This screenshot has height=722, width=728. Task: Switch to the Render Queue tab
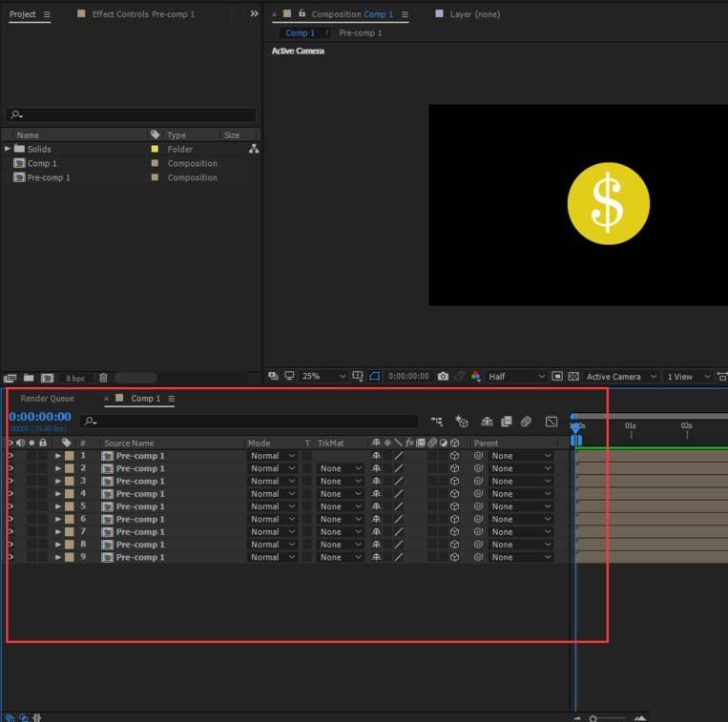pyautogui.click(x=47, y=399)
